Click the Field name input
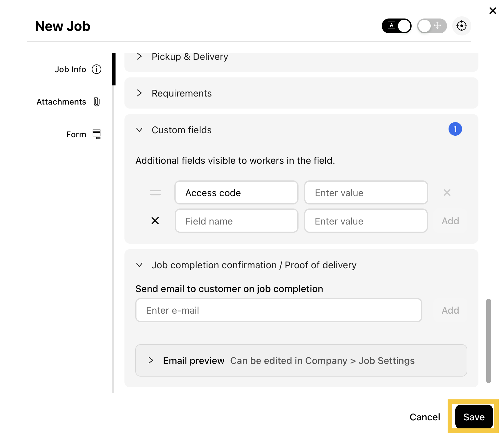Image resolution: width=504 pixels, height=433 pixels. [x=236, y=221]
